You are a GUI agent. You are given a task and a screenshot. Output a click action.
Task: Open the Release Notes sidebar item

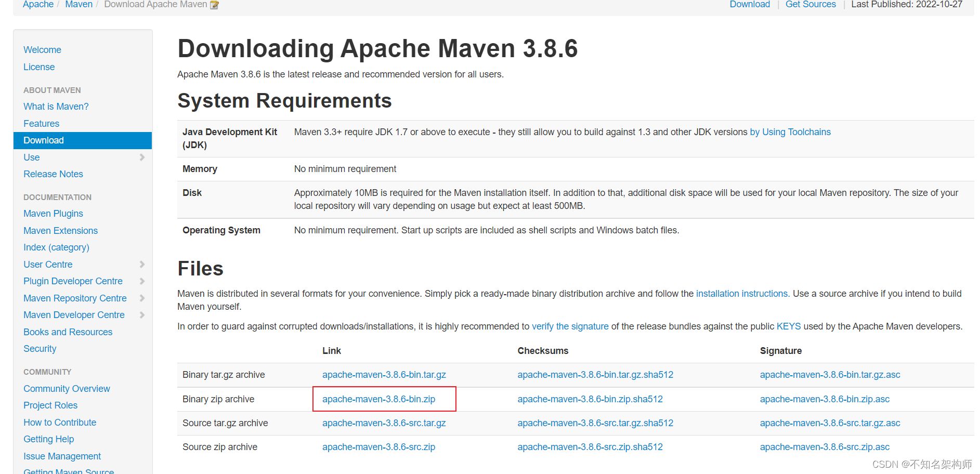click(53, 174)
